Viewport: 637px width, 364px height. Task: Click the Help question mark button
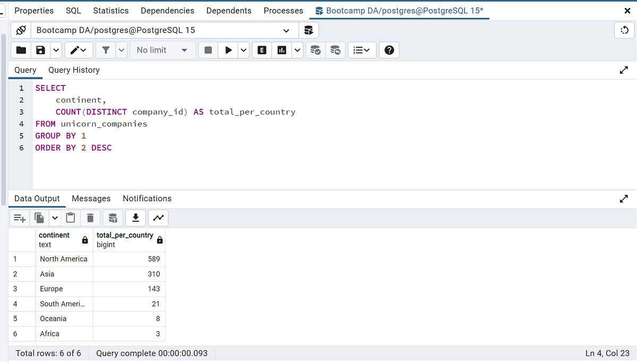389,49
